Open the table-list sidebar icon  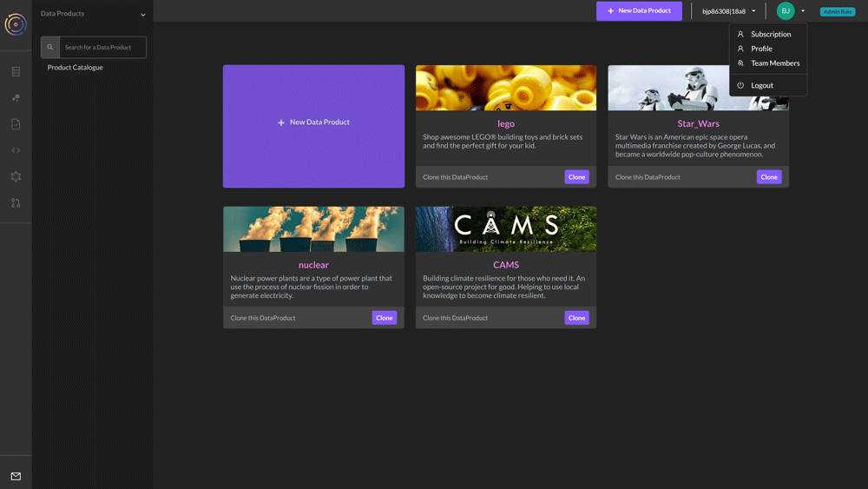[16, 71]
